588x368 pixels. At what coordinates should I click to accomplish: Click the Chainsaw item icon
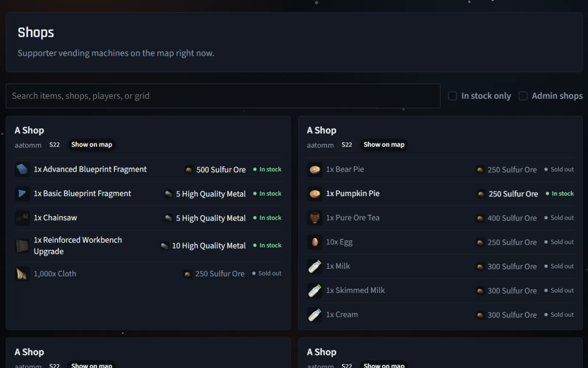22,218
